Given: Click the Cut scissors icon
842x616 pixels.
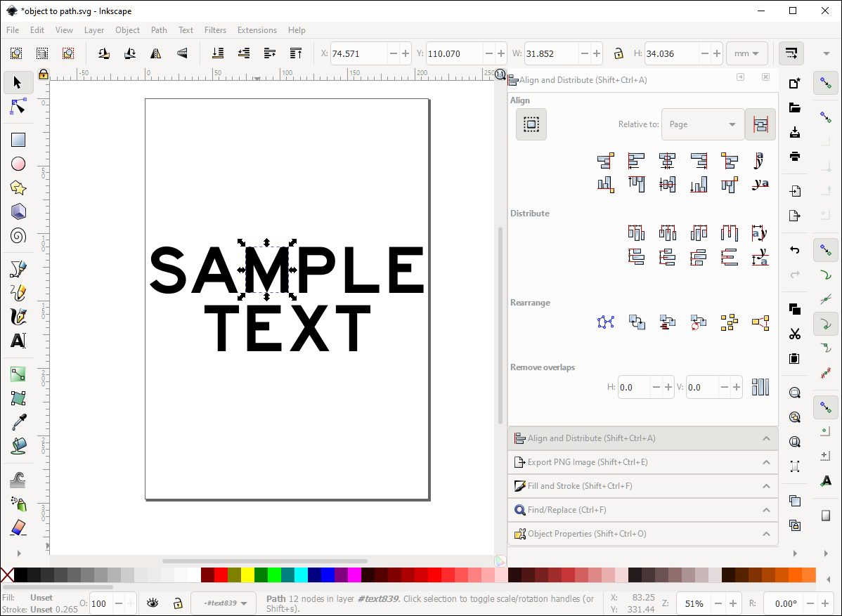Looking at the screenshot, I should [795, 334].
